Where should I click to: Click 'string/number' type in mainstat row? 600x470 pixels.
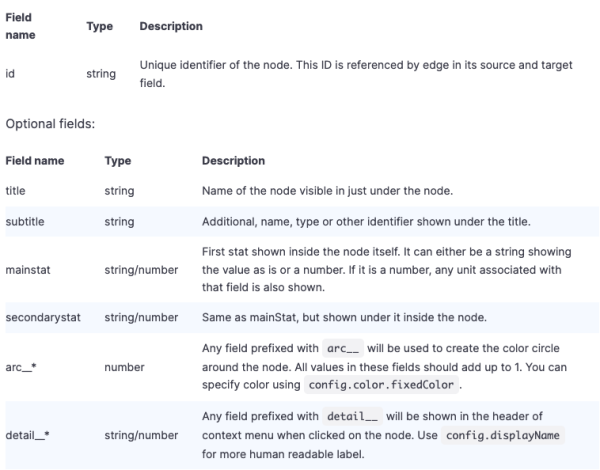click(x=141, y=270)
